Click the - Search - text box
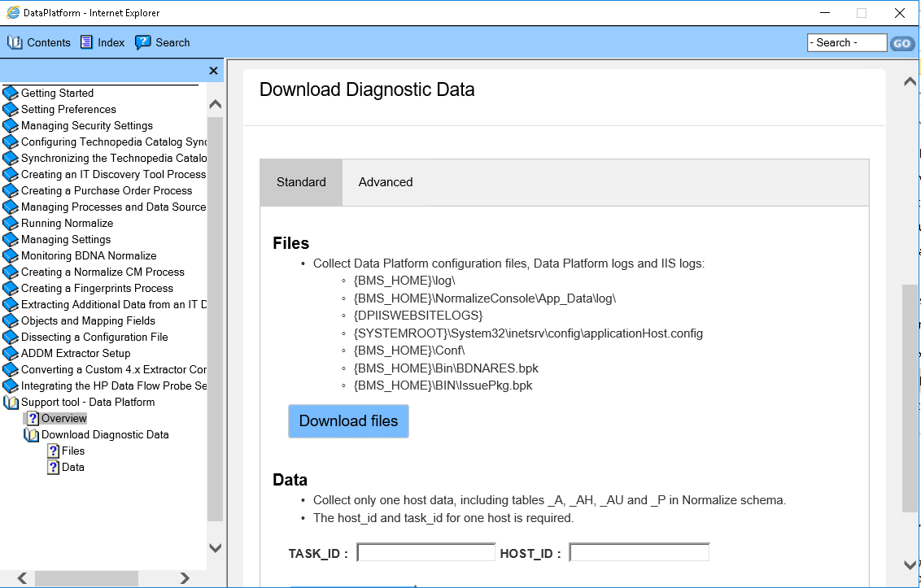Image resolution: width=921 pixels, height=588 pixels. (x=847, y=42)
